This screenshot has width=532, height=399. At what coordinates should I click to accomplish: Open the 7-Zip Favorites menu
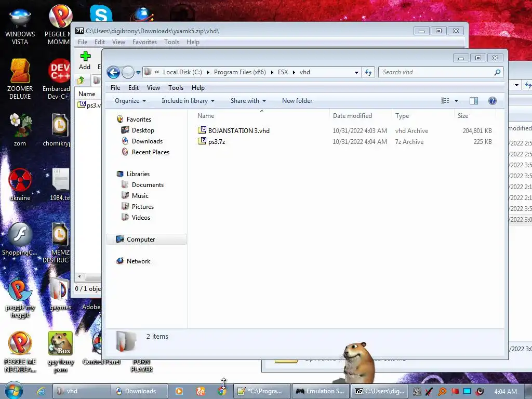pyautogui.click(x=144, y=42)
